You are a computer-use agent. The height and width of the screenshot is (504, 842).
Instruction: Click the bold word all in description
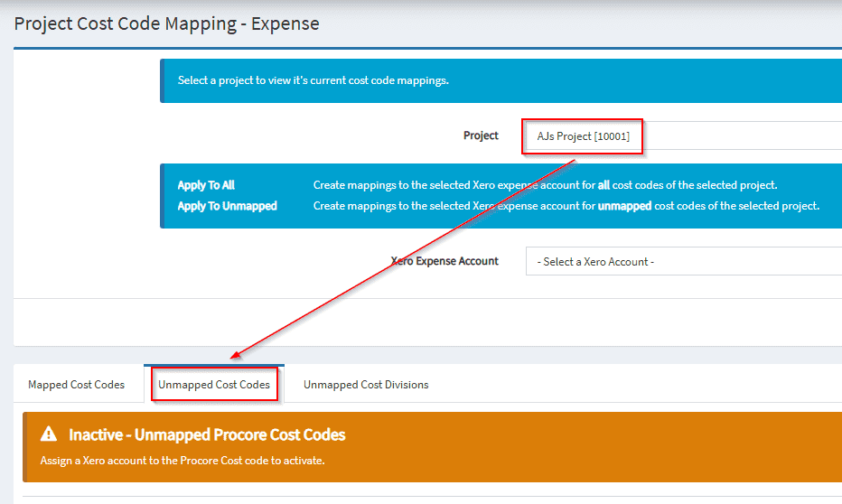[x=603, y=185]
